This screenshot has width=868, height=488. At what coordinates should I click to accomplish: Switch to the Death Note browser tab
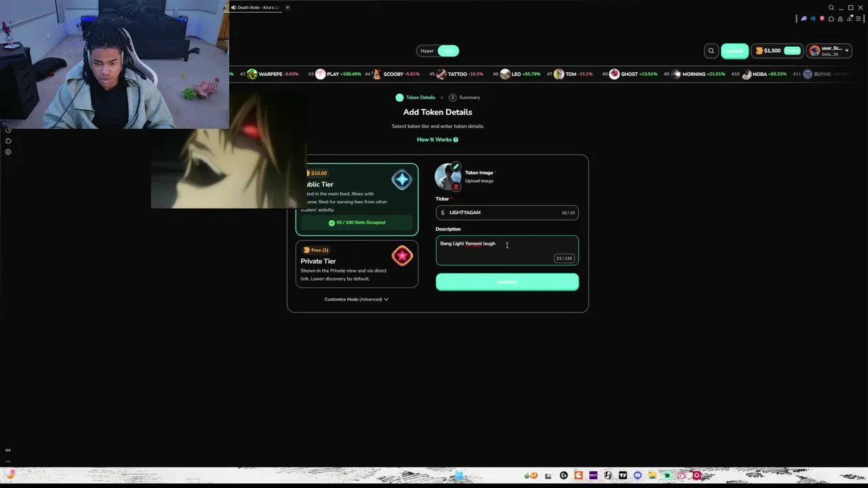point(255,7)
